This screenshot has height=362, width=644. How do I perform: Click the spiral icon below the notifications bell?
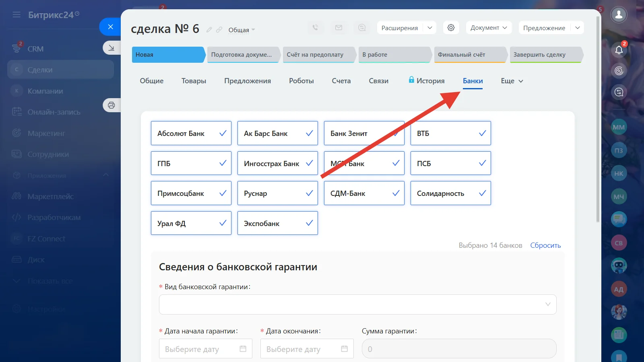coord(619,71)
